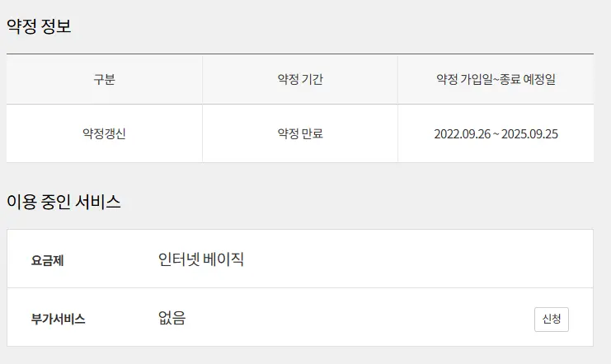The image size is (611, 364).
Task: Click the tilde between the two dates
Action: pos(496,133)
